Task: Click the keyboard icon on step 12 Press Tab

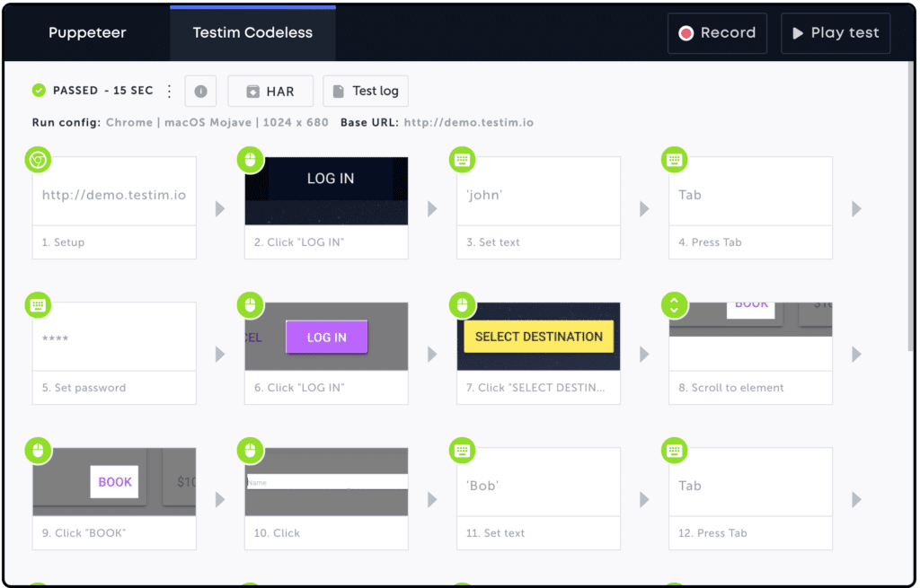Action: [675, 451]
